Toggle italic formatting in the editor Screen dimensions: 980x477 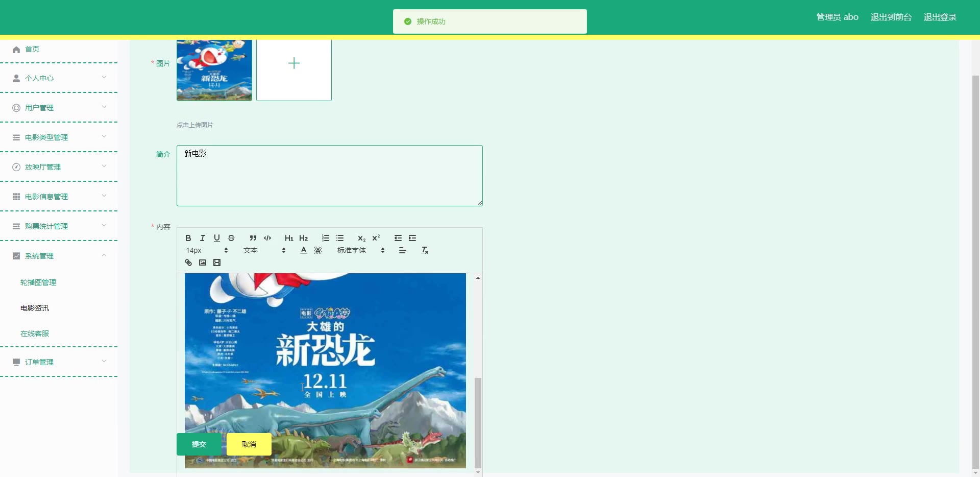(x=203, y=238)
